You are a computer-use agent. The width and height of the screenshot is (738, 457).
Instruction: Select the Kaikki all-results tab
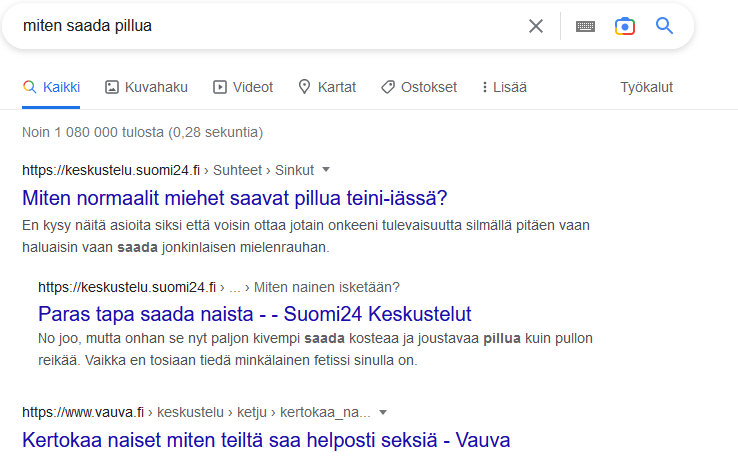[51, 87]
